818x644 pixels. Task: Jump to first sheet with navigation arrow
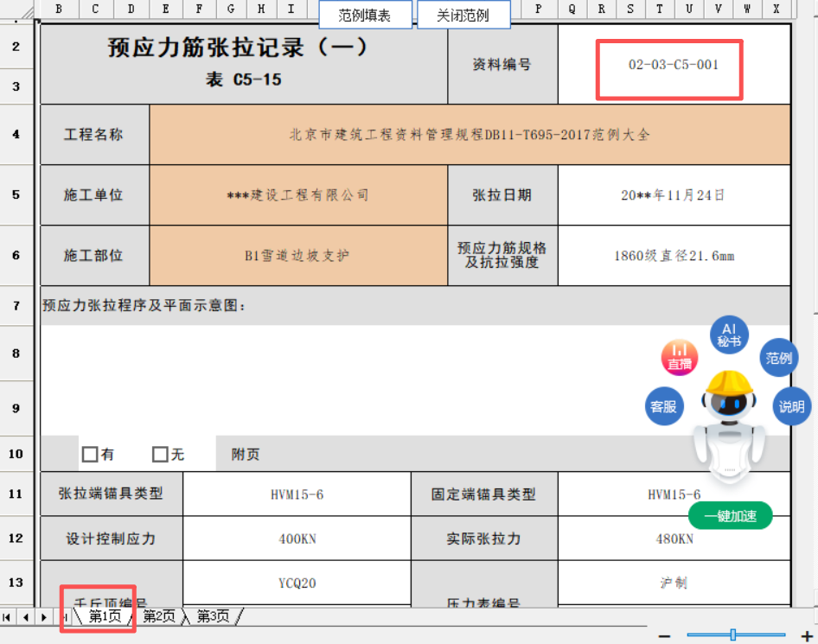[x=8, y=616]
